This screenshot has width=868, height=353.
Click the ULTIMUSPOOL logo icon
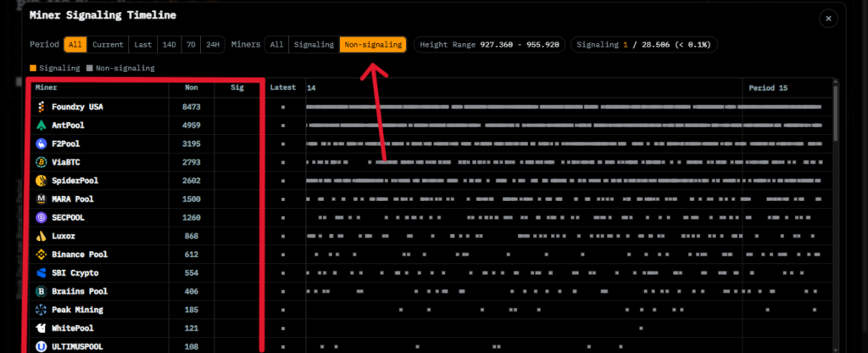point(41,347)
